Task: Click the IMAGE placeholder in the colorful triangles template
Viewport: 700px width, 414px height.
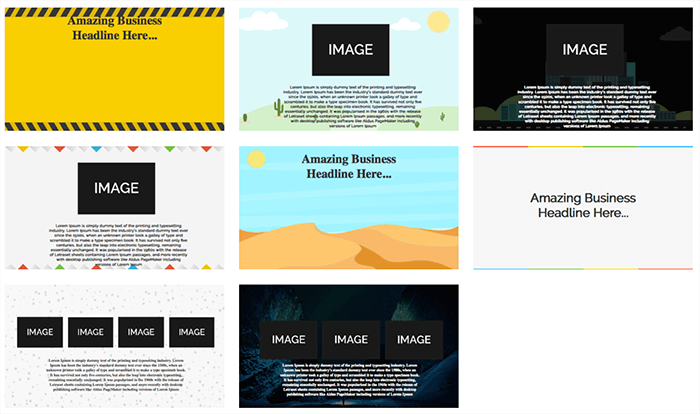Action: click(117, 187)
